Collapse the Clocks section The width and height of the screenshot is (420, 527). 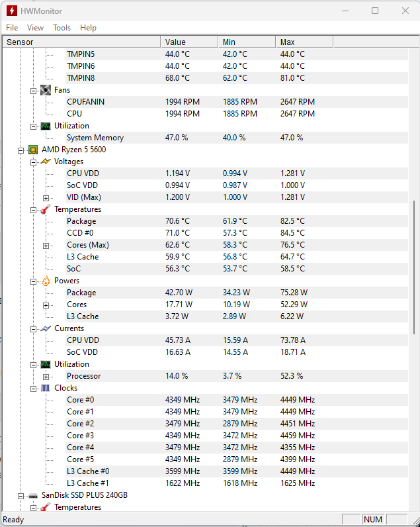pyautogui.click(x=33, y=389)
